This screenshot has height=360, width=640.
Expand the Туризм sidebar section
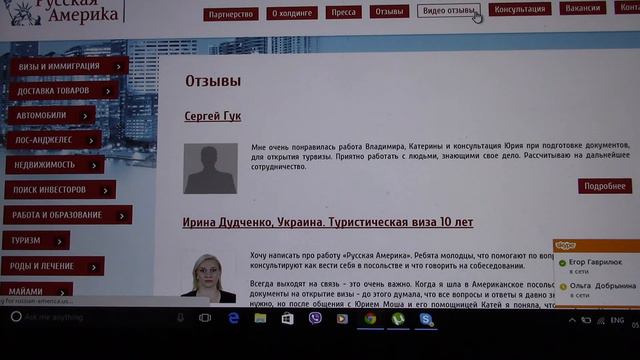tap(36, 240)
